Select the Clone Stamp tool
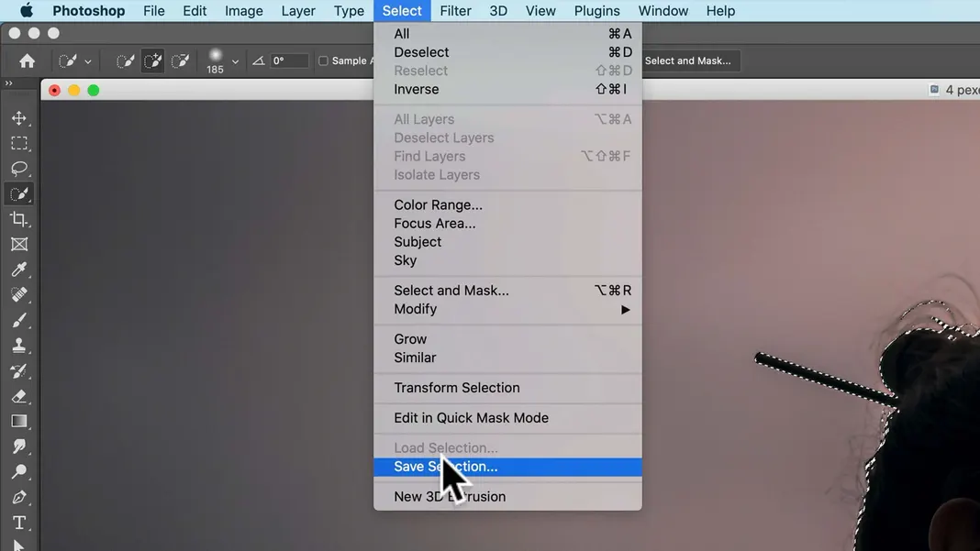Image resolution: width=980 pixels, height=551 pixels. pos(19,346)
